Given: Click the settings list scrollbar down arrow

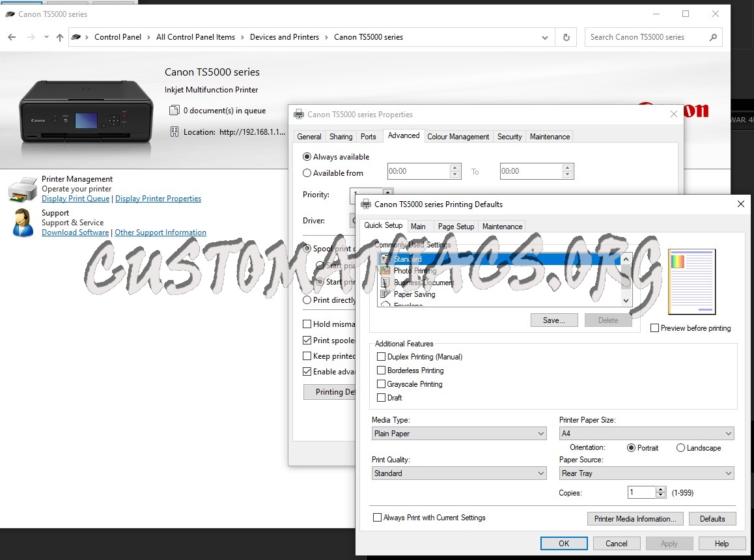Looking at the screenshot, I should coord(626,301).
